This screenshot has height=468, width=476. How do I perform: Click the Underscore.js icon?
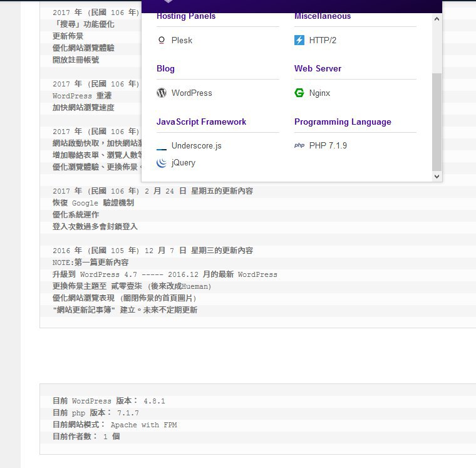pyautogui.click(x=162, y=146)
